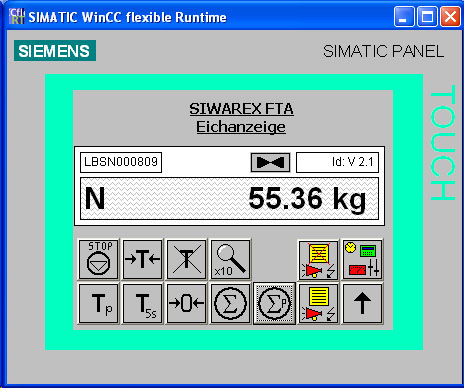Click the sigma totalize button
The height and width of the screenshot is (388, 464).
coord(230,303)
